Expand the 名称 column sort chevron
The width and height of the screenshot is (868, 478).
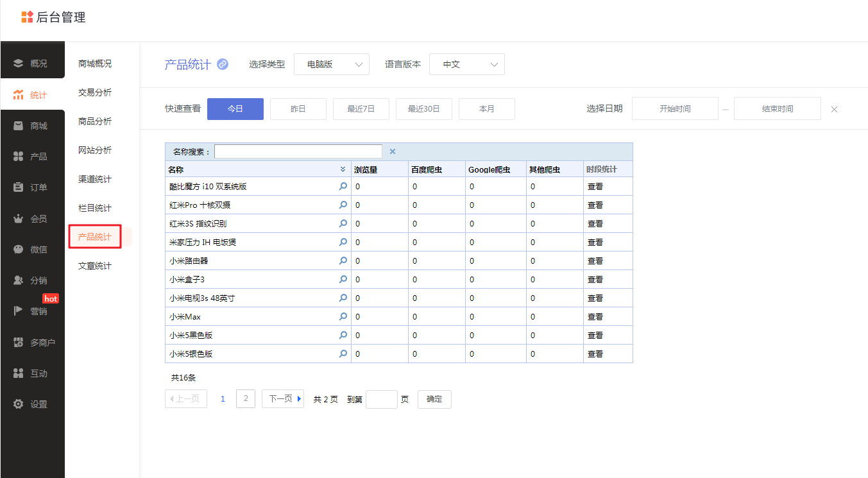pyautogui.click(x=343, y=169)
